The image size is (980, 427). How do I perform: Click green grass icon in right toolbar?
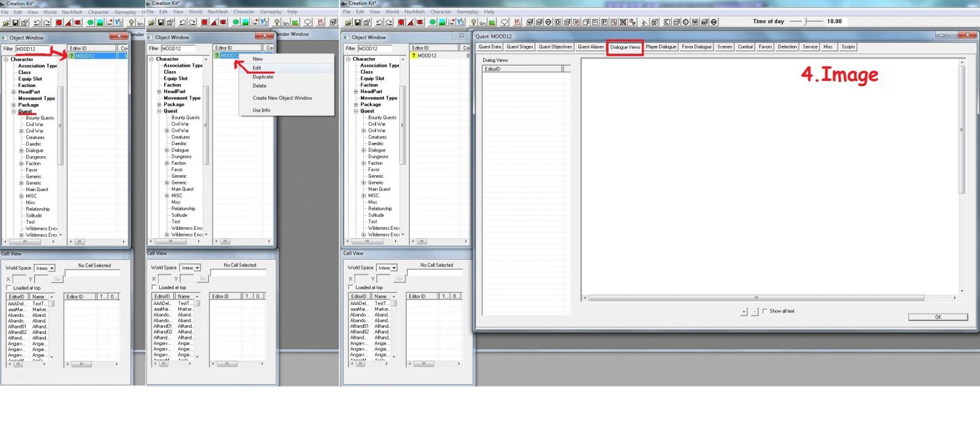pos(491,22)
